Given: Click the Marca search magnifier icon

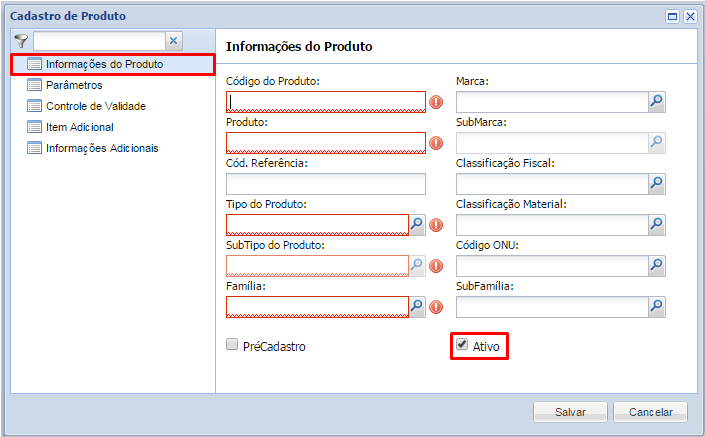Looking at the screenshot, I should [657, 101].
